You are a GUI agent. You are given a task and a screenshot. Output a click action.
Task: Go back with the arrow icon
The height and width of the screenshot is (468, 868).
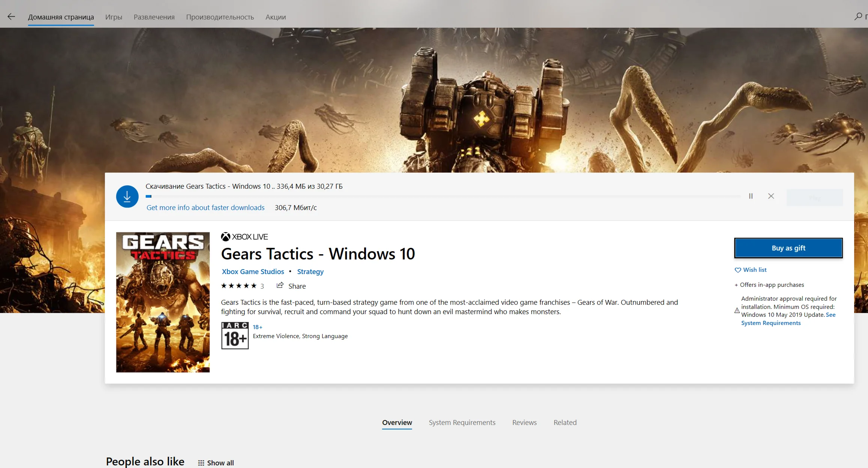click(x=11, y=16)
